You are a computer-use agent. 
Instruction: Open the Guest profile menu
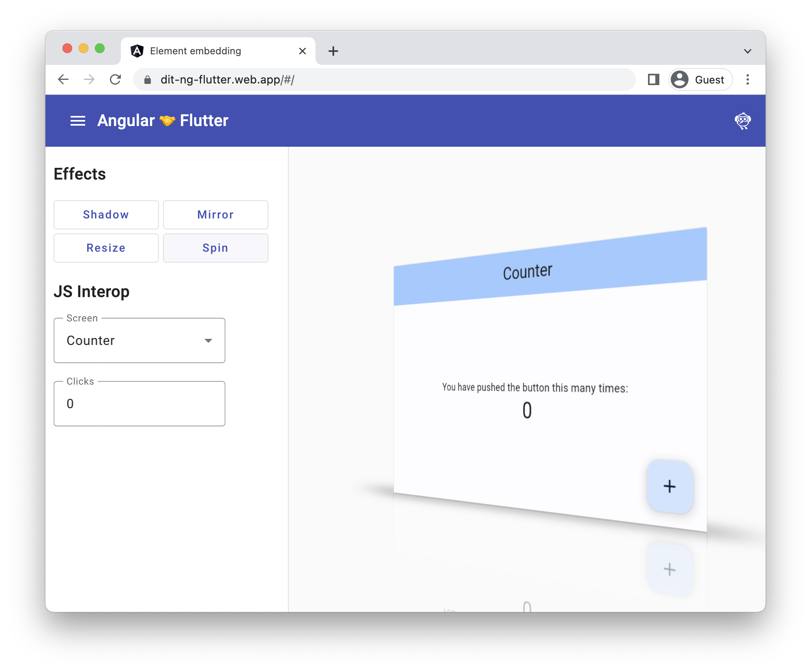pyautogui.click(x=700, y=79)
